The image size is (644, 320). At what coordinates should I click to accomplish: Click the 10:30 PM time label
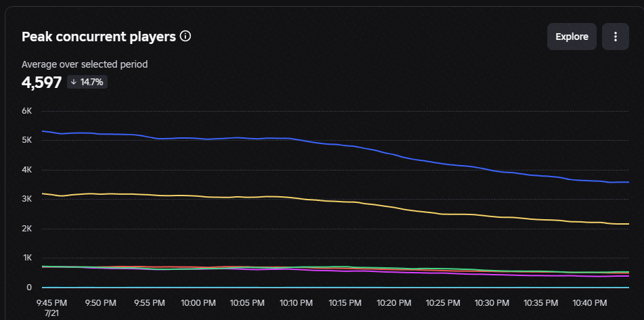[x=491, y=302]
